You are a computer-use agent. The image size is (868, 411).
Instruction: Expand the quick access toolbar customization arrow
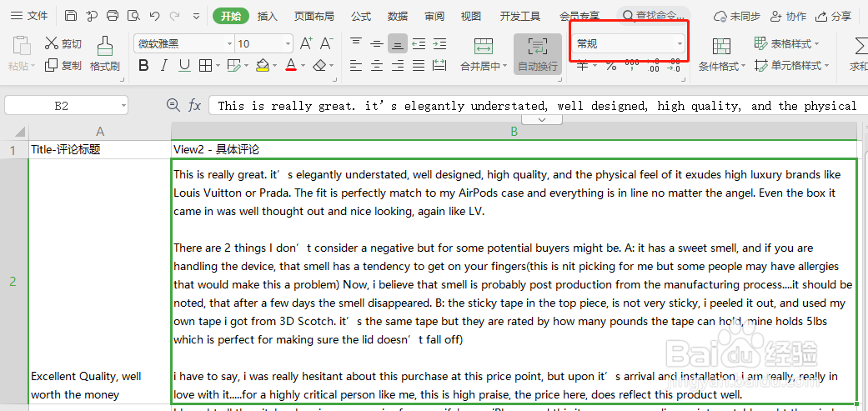tap(196, 17)
